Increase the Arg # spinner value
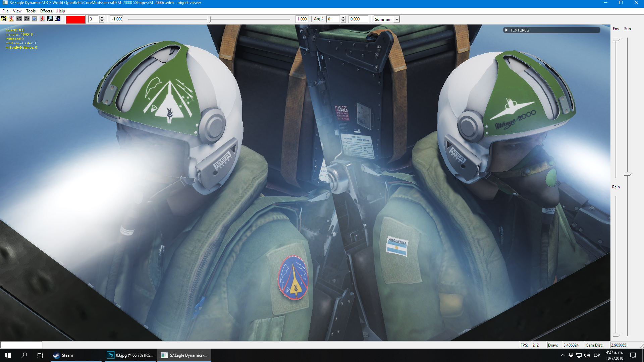The width and height of the screenshot is (644, 362). (343, 17)
